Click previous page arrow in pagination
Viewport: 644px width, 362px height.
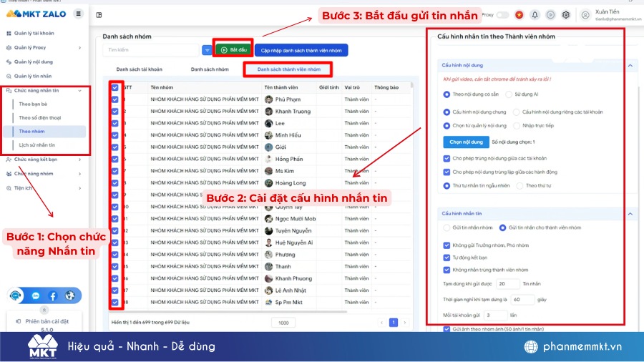point(381,323)
